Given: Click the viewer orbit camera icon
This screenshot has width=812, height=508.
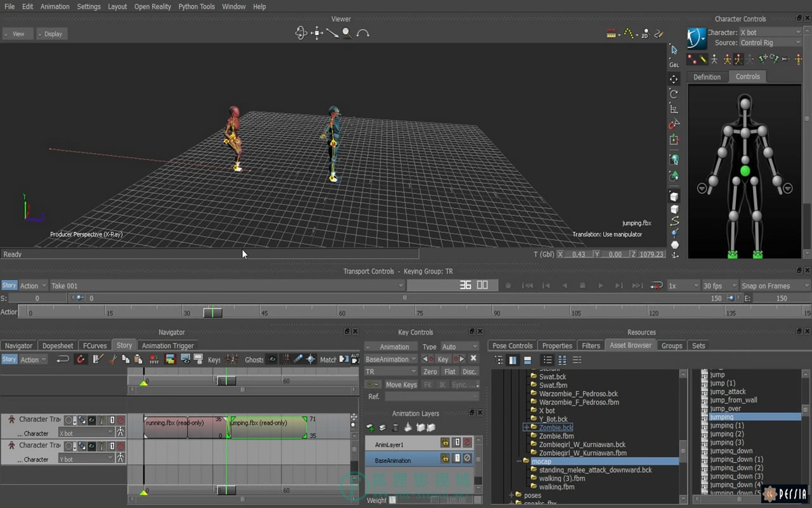Looking at the screenshot, I should [301, 33].
